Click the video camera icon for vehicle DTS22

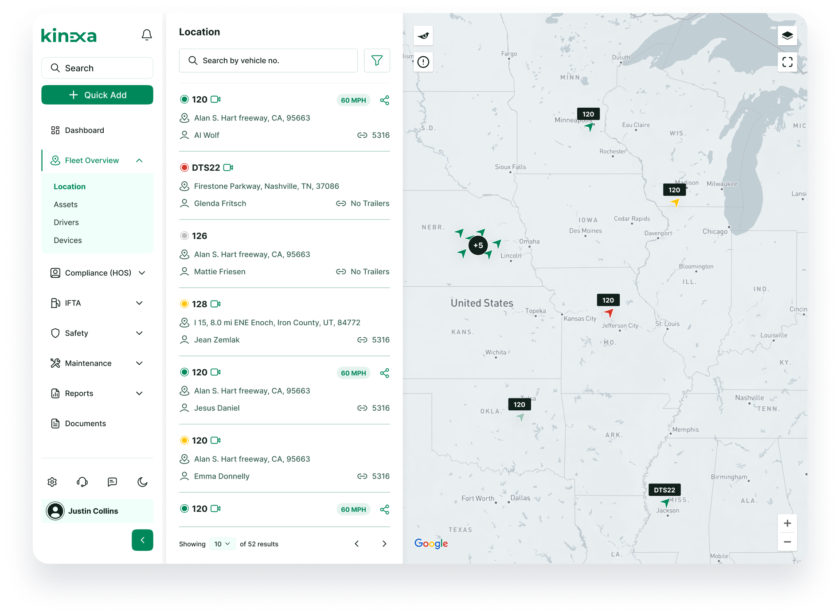coord(228,168)
